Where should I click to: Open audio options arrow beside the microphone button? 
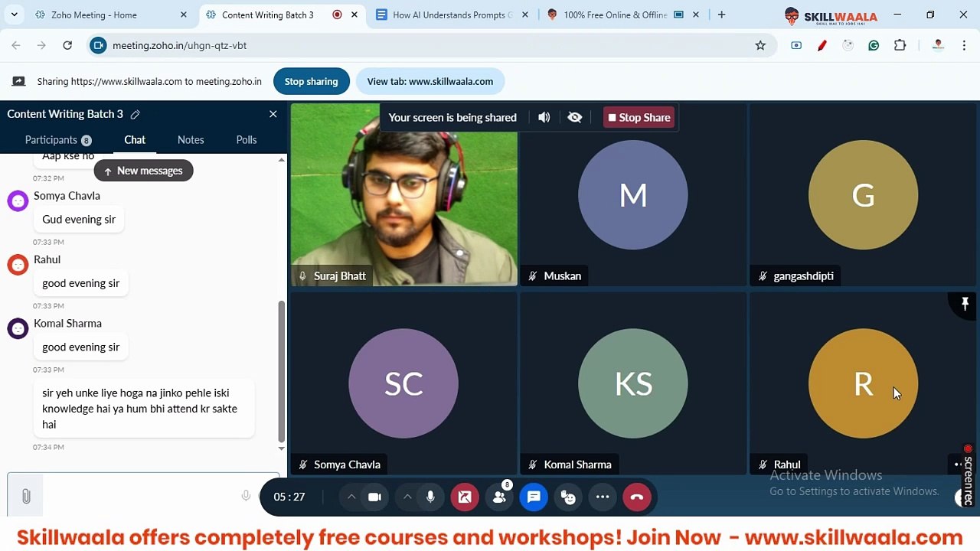(407, 497)
